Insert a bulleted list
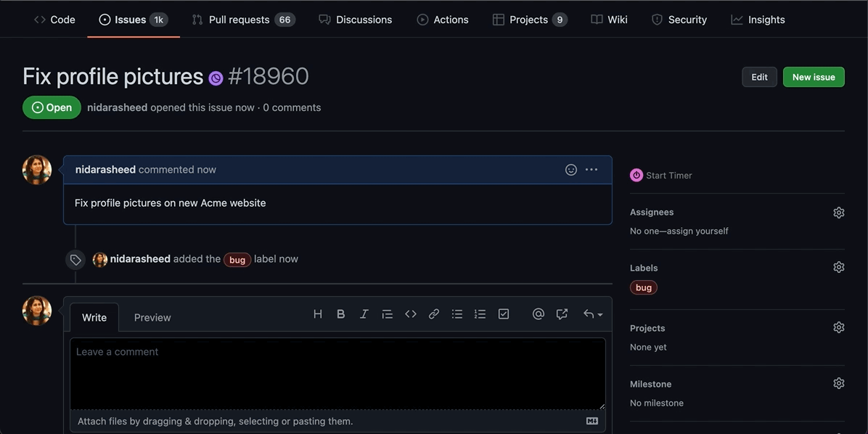This screenshot has width=868, height=434. pyautogui.click(x=457, y=314)
